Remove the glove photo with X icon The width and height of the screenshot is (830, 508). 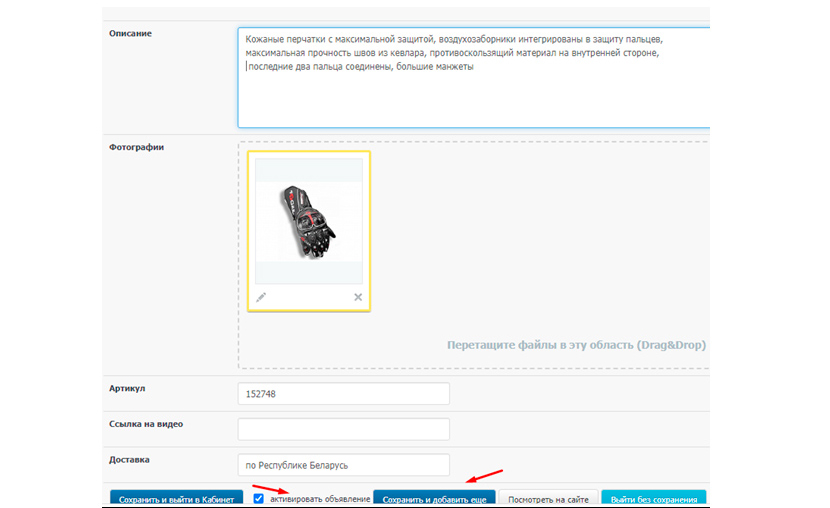pyautogui.click(x=358, y=297)
